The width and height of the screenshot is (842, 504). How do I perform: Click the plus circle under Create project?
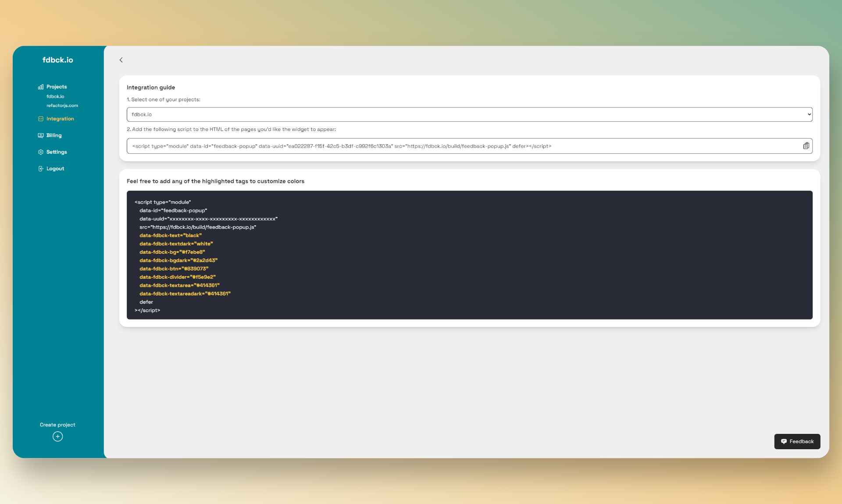58,437
